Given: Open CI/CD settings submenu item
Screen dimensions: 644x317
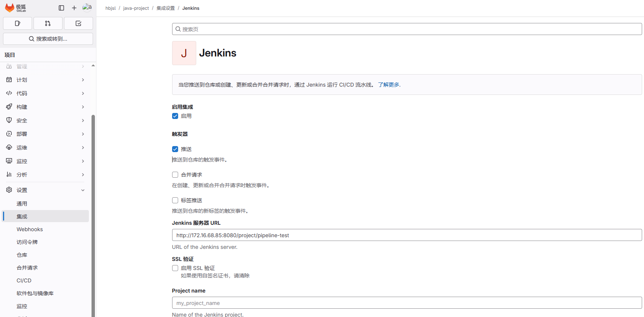Looking at the screenshot, I should 45,280.
